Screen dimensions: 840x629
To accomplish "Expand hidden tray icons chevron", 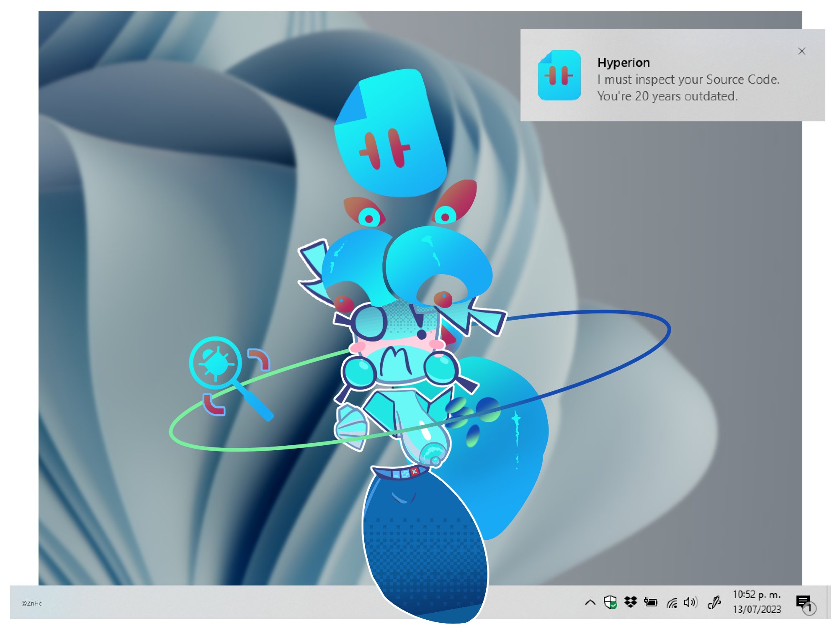I will [590, 603].
